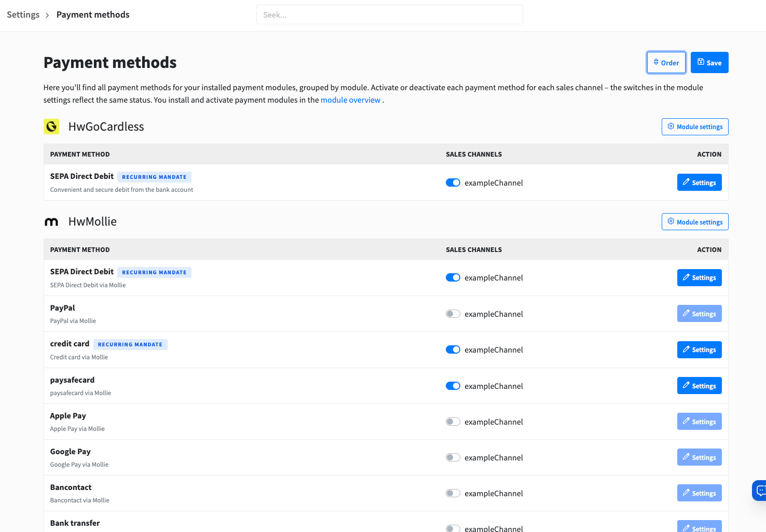Toggle Mollie SEPA Direct Debit exampleChannel switch

453,277
